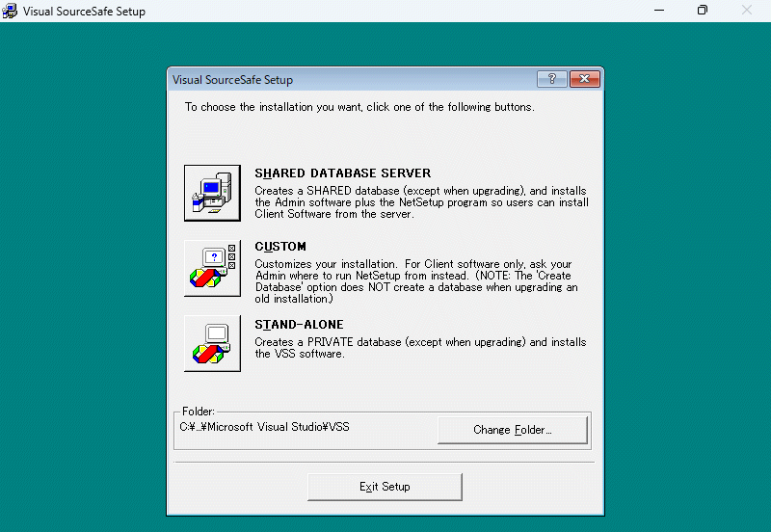Click the folder path ending in Visual Studio¥VSS
Image resolution: width=771 pixels, height=532 pixels.
pyautogui.click(x=264, y=427)
